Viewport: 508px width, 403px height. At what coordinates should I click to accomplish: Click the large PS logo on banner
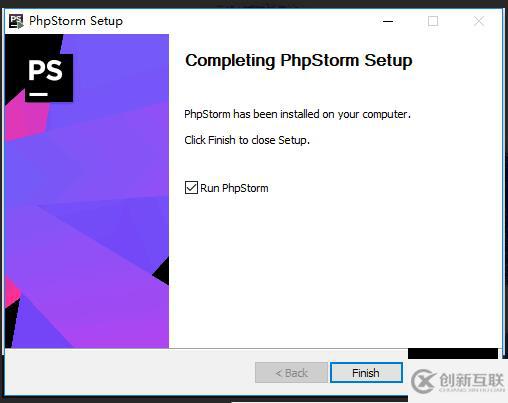[x=49, y=78]
